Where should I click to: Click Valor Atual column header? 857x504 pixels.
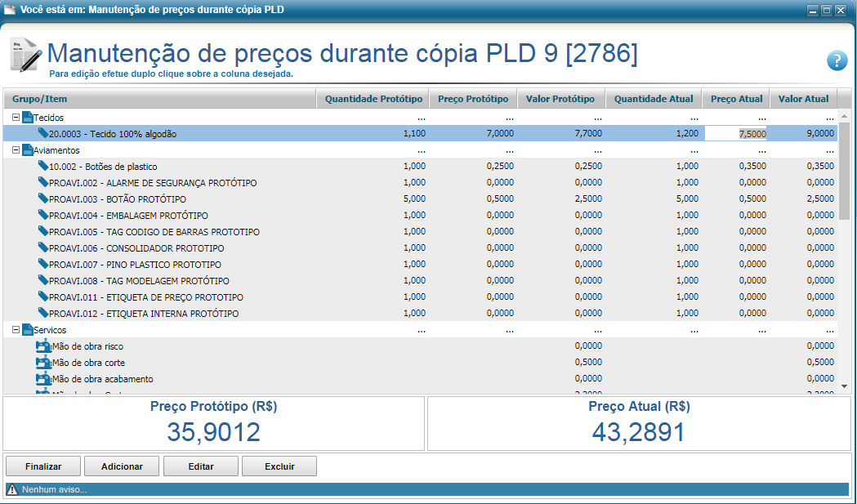pyautogui.click(x=803, y=99)
